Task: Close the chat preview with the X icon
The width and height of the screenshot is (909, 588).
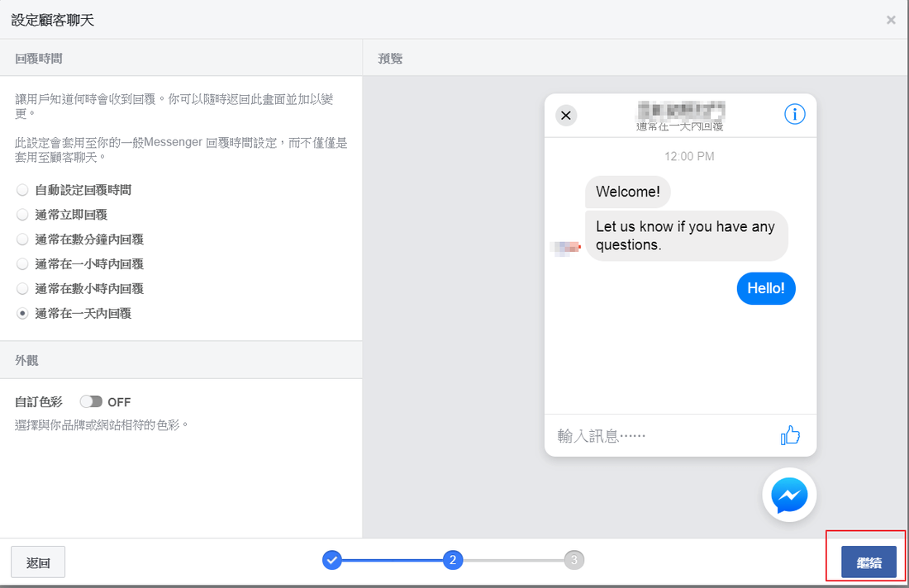Action: (x=566, y=116)
